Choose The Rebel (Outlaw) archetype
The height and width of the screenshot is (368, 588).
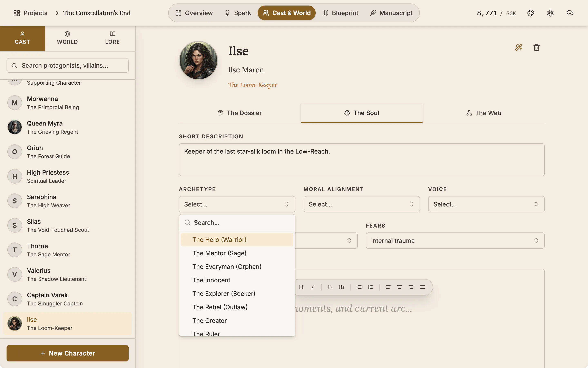tap(237, 307)
